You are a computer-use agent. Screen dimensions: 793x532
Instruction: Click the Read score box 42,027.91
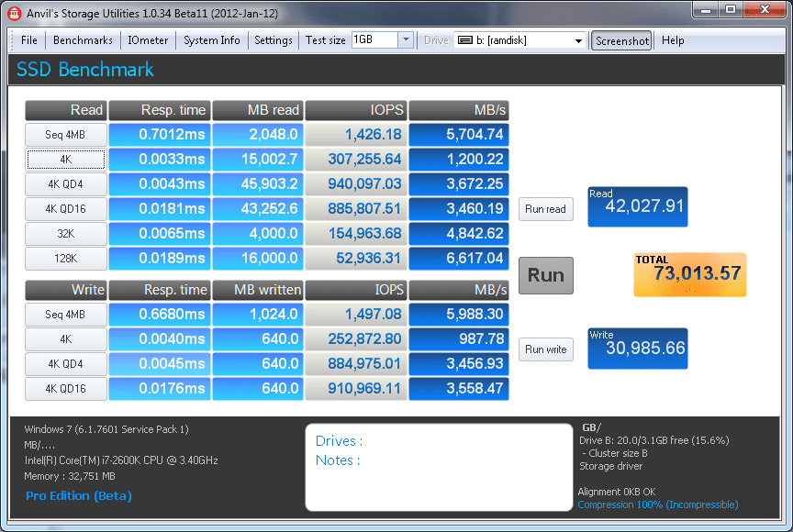point(638,206)
